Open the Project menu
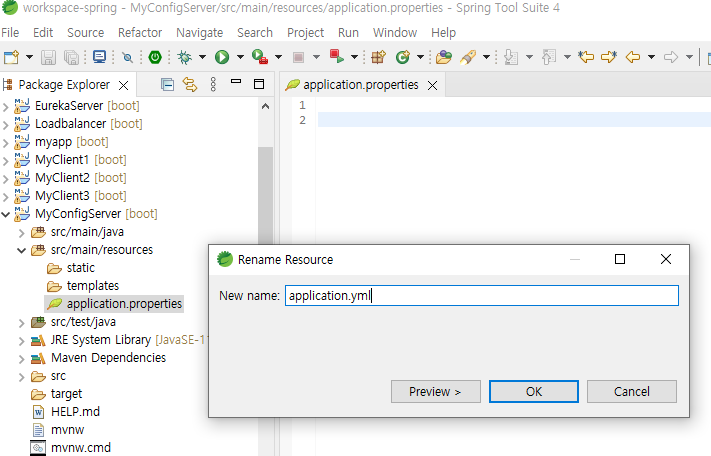 click(305, 33)
